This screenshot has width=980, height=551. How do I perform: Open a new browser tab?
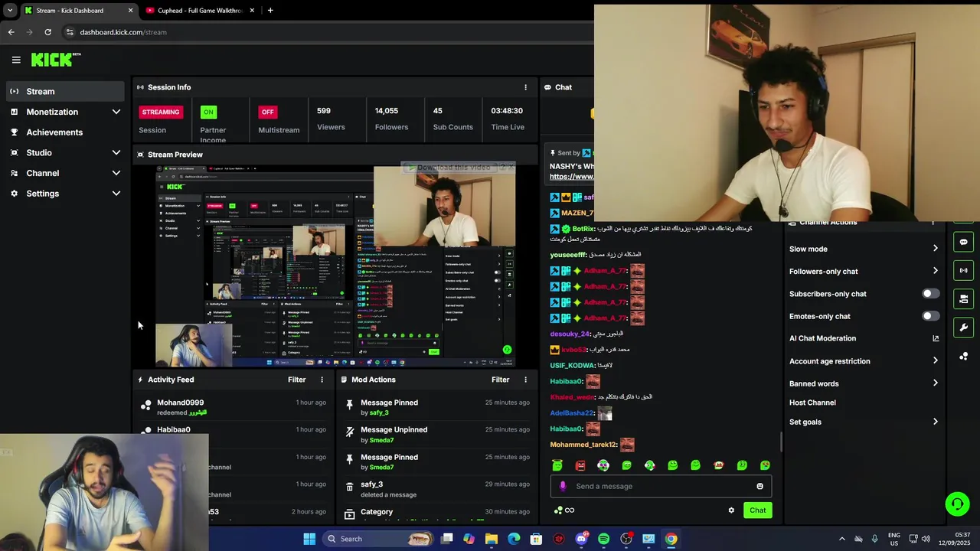pos(270,11)
